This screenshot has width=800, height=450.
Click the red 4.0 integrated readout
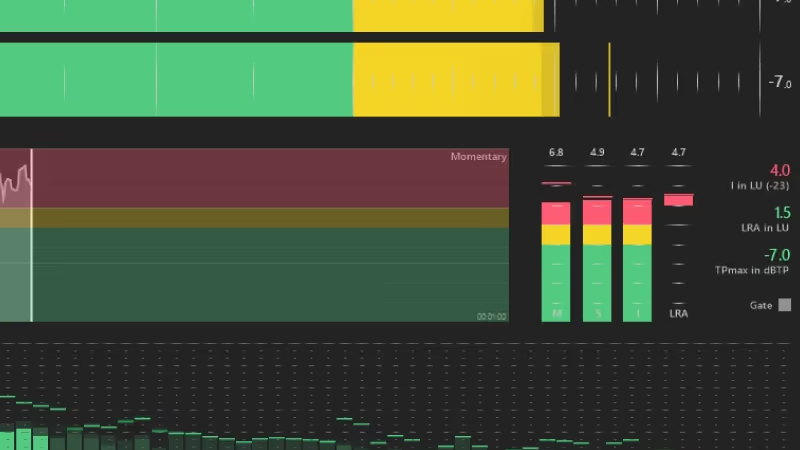click(x=780, y=170)
